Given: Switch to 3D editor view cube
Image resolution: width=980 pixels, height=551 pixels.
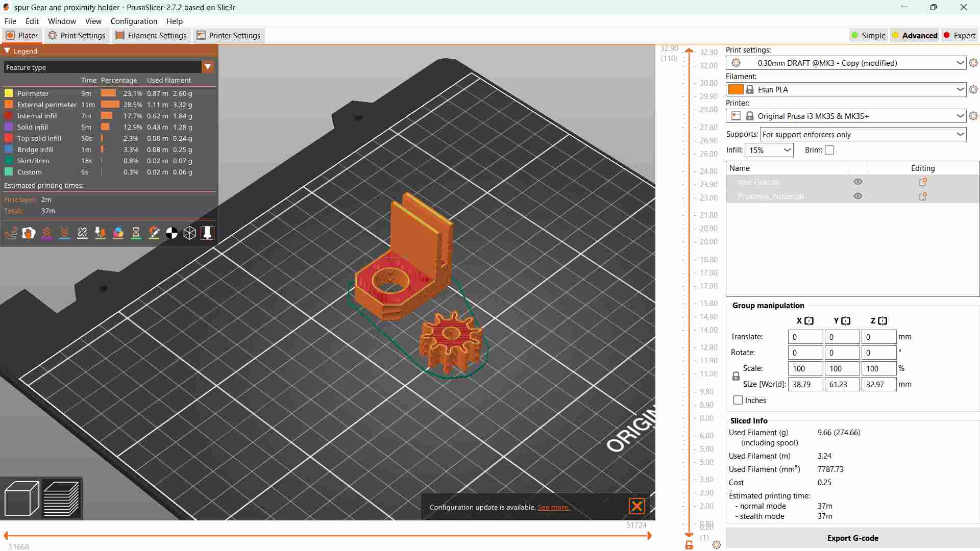Looking at the screenshot, I should (x=22, y=498).
